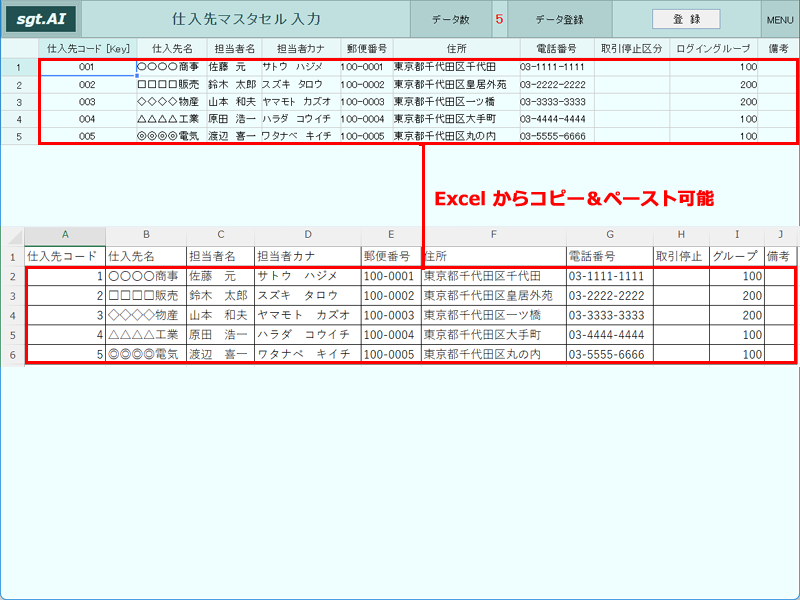800x600 pixels.
Task: Select row header 2 in top grid
Action: coord(19,85)
